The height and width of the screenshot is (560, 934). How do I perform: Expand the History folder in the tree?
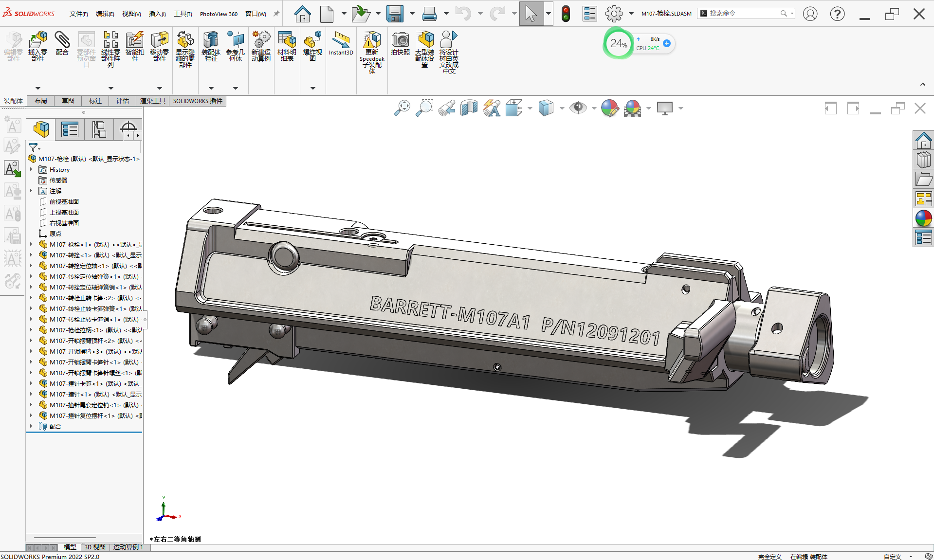[x=32, y=169]
